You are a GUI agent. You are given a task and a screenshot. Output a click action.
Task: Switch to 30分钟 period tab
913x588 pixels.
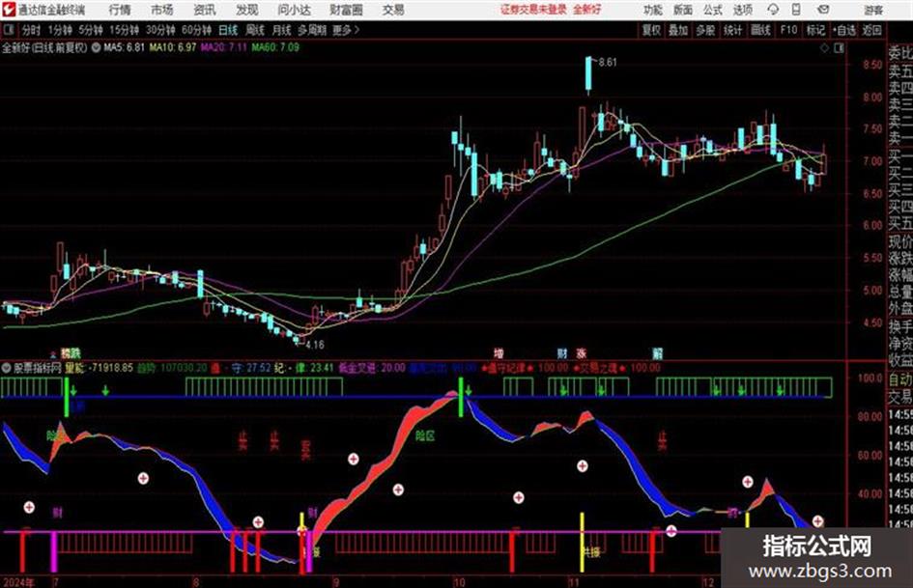(160, 30)
